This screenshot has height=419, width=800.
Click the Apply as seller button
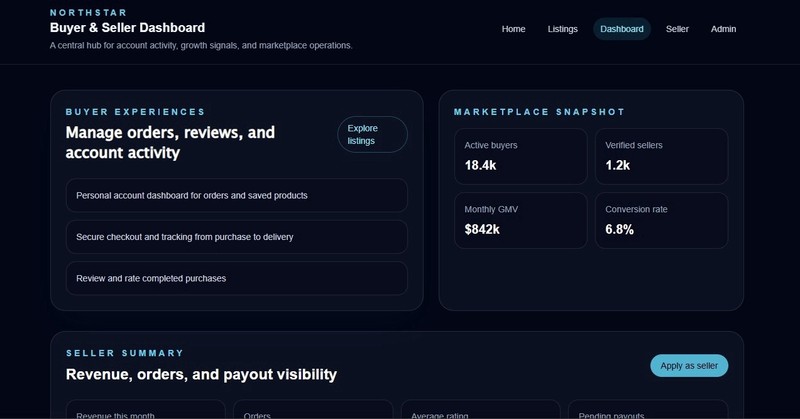(x=689, y=365)
